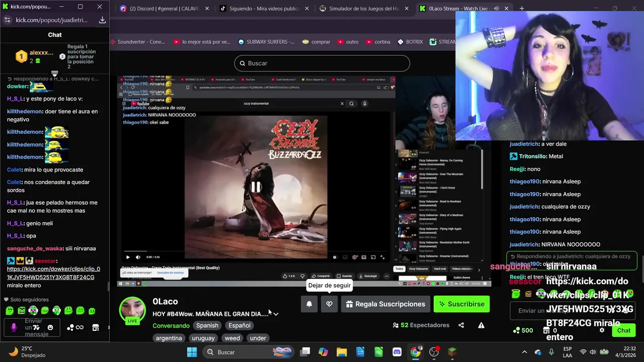This screenshot has width=644, height=362.
Task: Open emoji picker in popout chat
Action: [x=50, y=327]
